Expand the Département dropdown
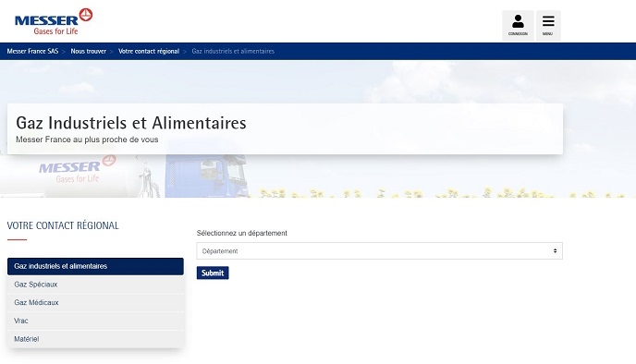The image size is (636, 364). (379, 251)
